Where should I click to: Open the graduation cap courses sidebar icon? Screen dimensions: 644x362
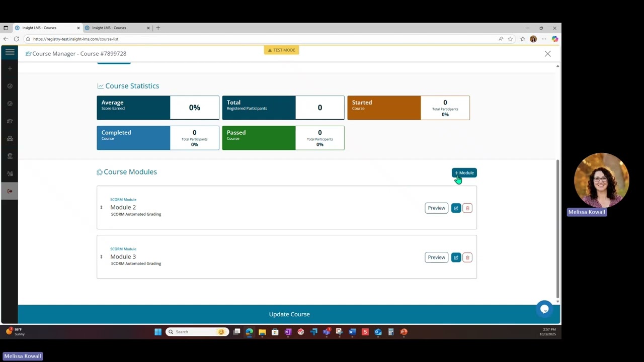pos(10,121)
